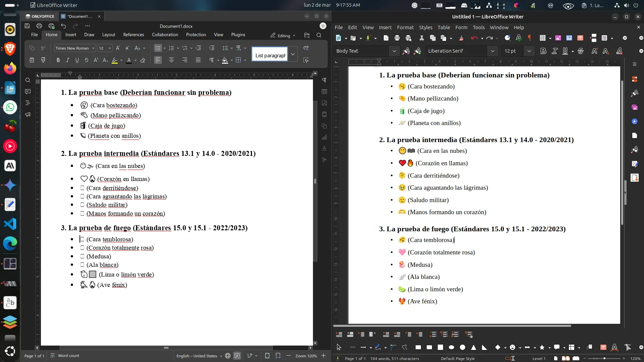The image size is (644, 362).
Task: Open search via magnifier icon in ONLYOFFICE sidebar
Action: [28, 80]
